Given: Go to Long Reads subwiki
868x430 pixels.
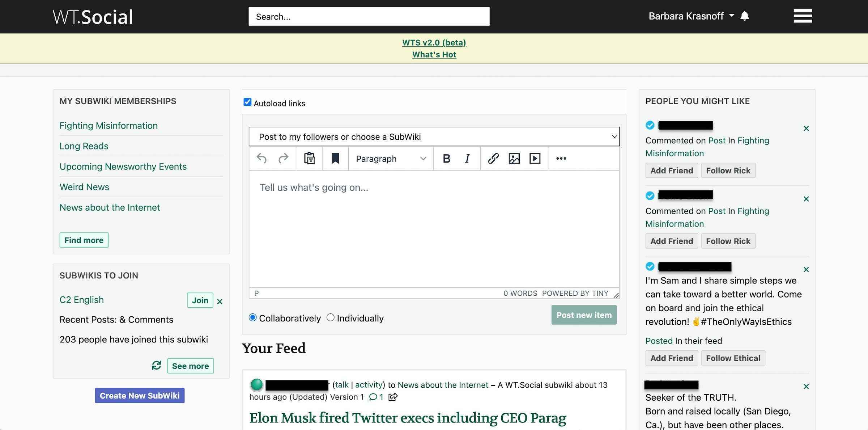Looking at the screenshot, I should coord(84,146).
